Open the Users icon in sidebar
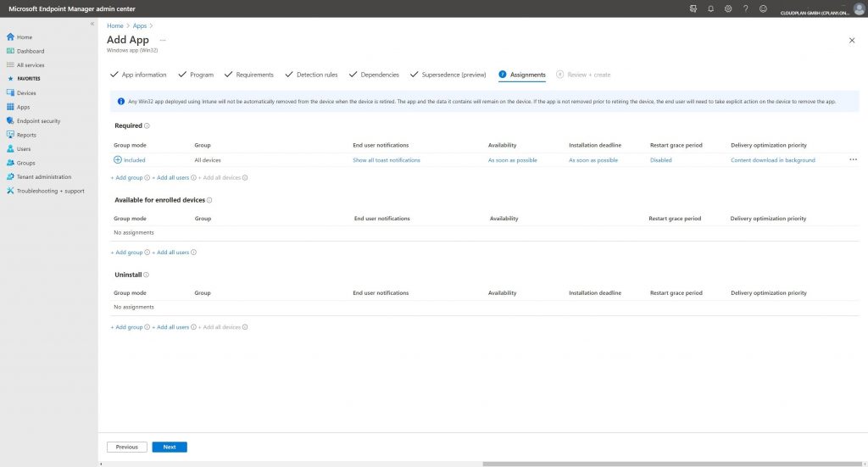 pyautogui.click(x=10, y=149)
